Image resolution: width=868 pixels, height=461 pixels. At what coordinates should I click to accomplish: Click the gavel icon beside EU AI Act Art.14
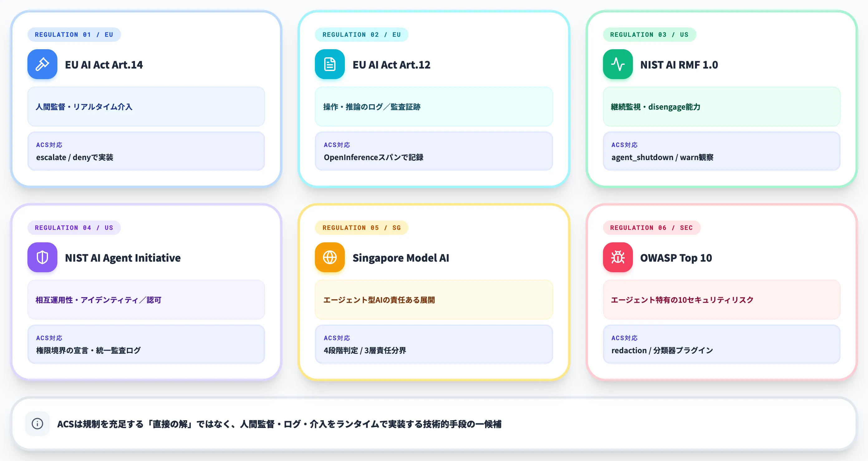click(x=42, y=64)
